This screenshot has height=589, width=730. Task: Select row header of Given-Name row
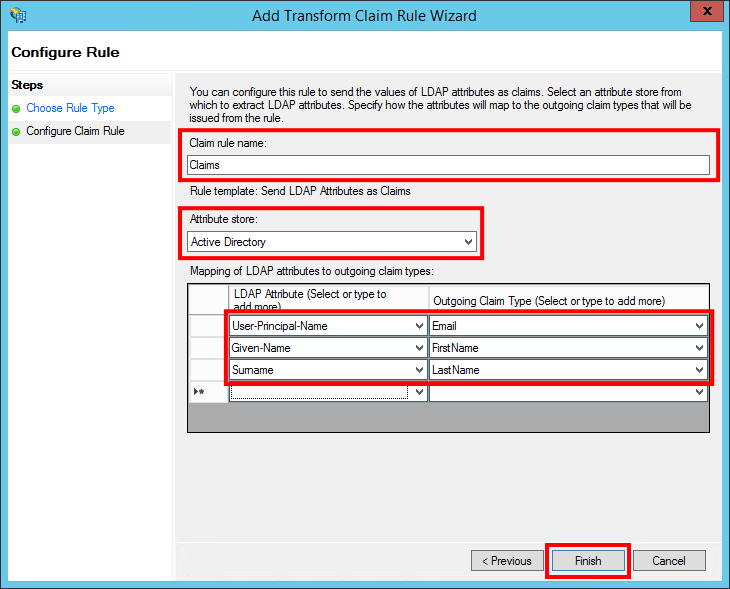coord(208,348)
